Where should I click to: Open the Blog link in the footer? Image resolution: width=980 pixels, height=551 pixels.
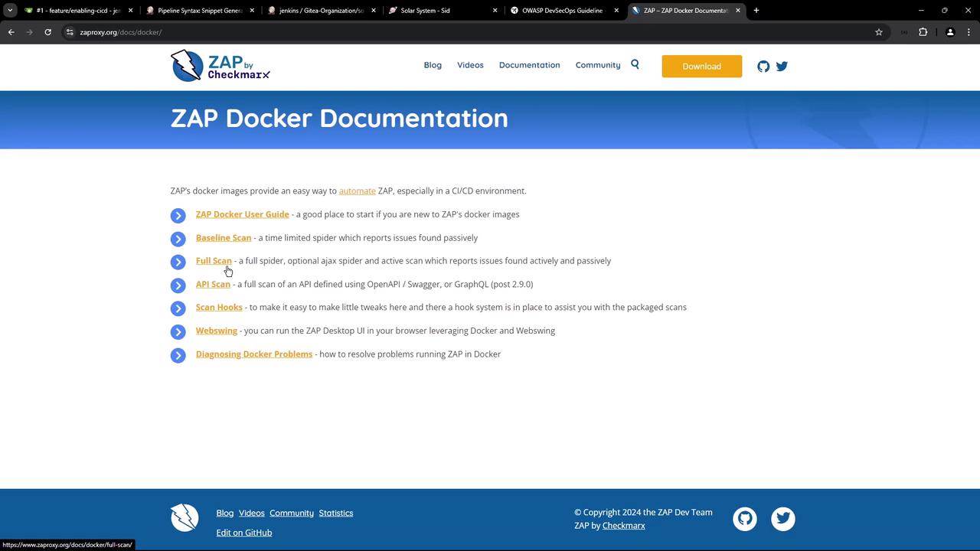[x=225, y=513]
